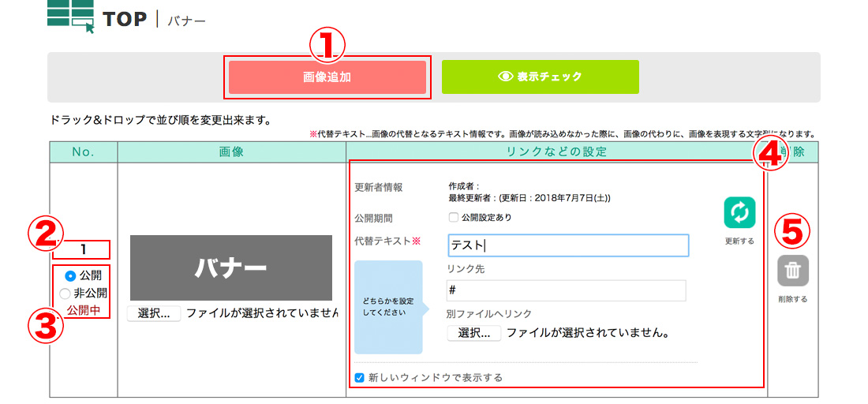
Task: Click the 画像追加 button
Action: [327, 77]
